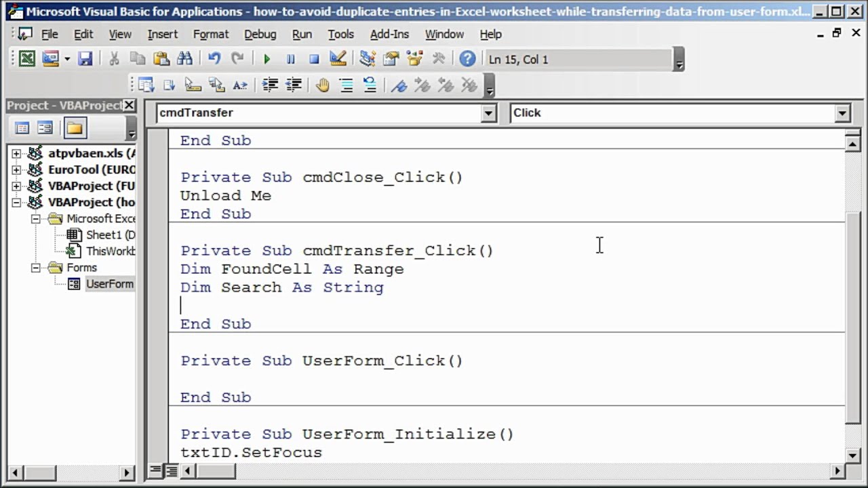Run the macro with the green play icon
Screen dimensions: 868x488
click(267, 59)
